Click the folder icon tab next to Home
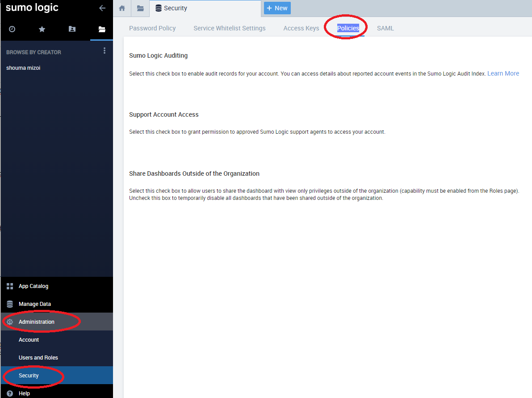This screenshot has height=398, width=532. [x=140, y=8]
